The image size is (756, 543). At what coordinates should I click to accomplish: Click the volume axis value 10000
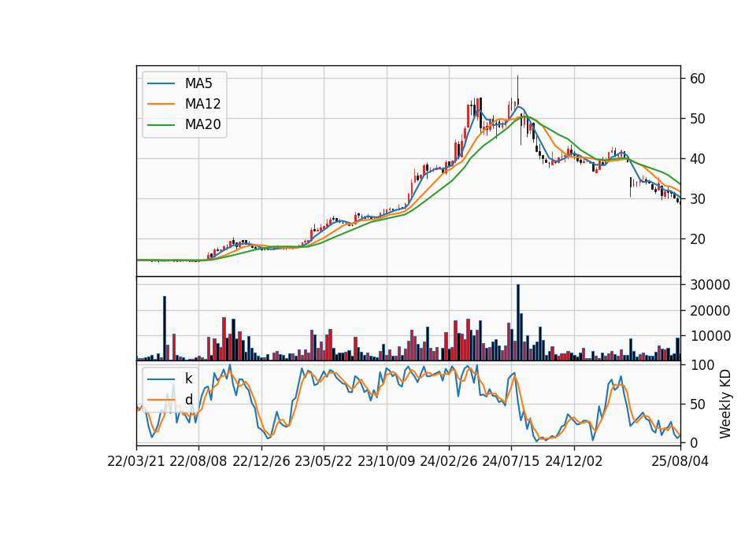coord(710,336)
